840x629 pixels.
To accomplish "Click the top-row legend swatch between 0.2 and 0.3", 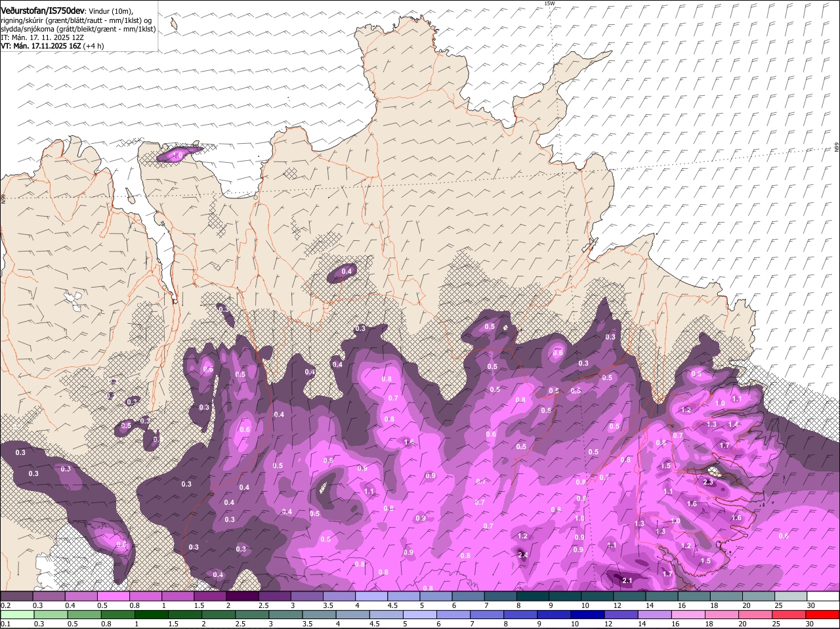I will click(17, 596).
